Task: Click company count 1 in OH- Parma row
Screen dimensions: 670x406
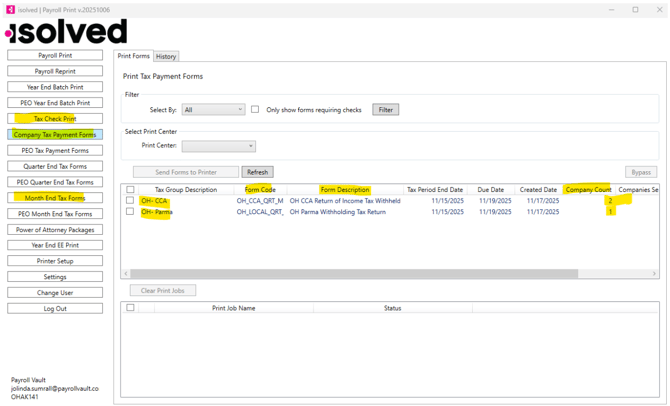Action: click(610, 212)
